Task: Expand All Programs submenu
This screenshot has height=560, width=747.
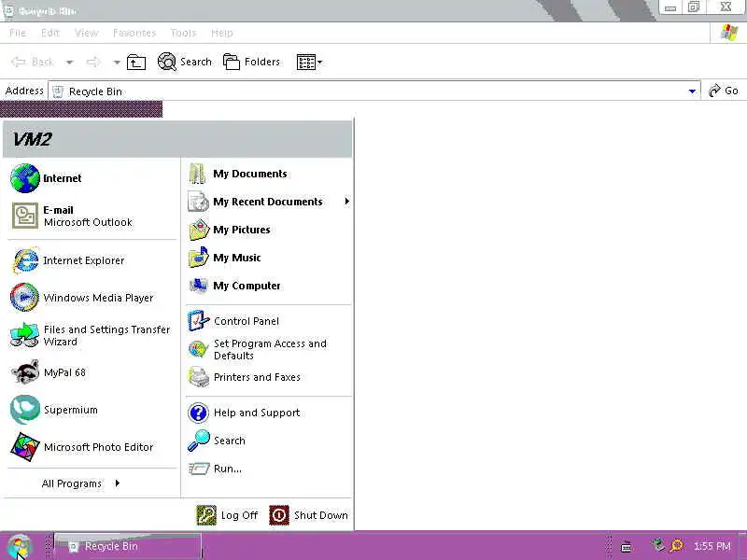Action: (x=81, y=483)
